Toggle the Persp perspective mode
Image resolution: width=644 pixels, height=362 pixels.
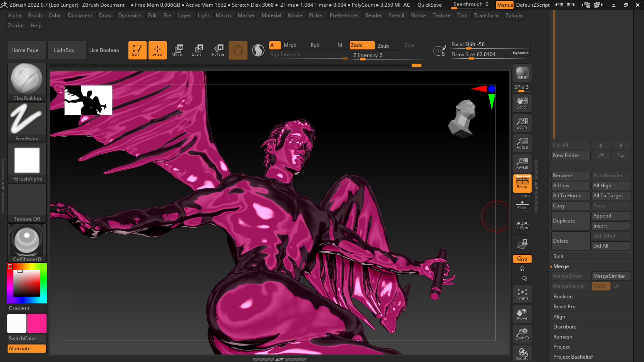pyautogui.click(x=522, y=183)
